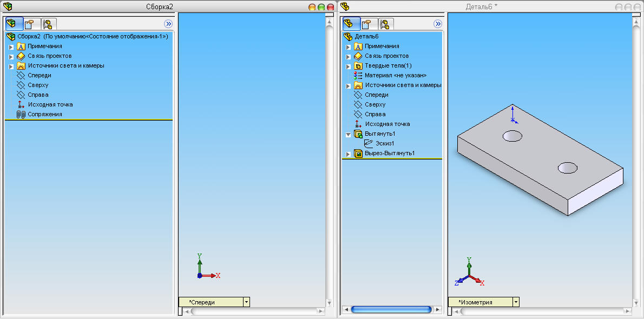The height and width of the screenshot is (319, 644).
Task: Open the *Спереди view orientation dropdown
Action: (x=246, y=302)
